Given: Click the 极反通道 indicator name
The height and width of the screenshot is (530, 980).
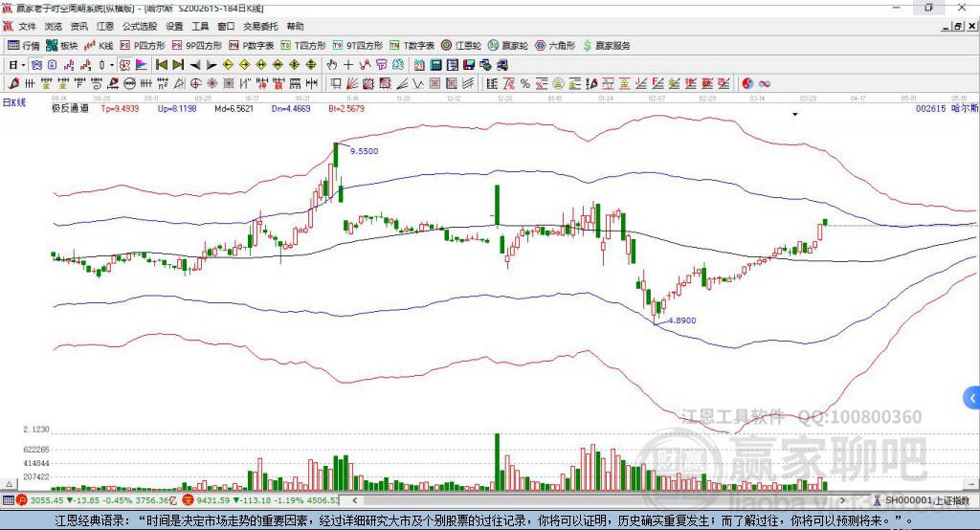Looking at the screenshot, I should (x=70, y=109).
